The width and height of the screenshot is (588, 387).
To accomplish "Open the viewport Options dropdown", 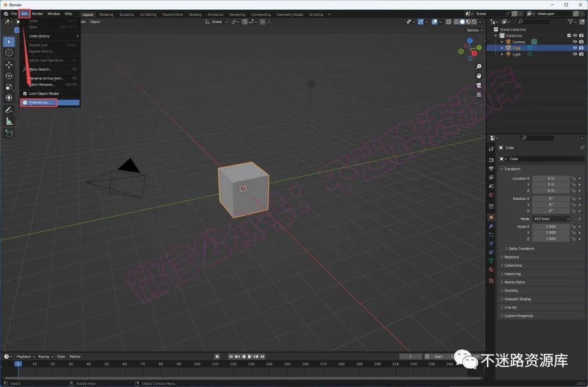I will click(x=474, y=30).
